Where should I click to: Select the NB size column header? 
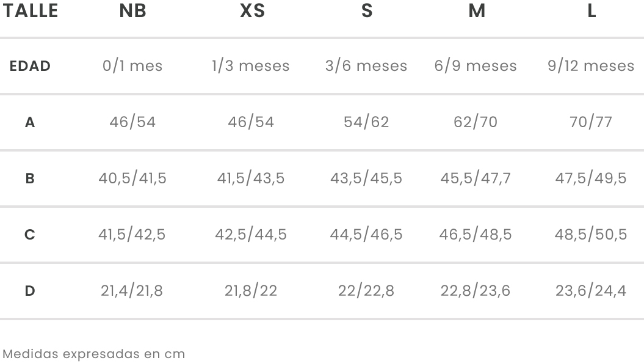(x=132, y=10)
